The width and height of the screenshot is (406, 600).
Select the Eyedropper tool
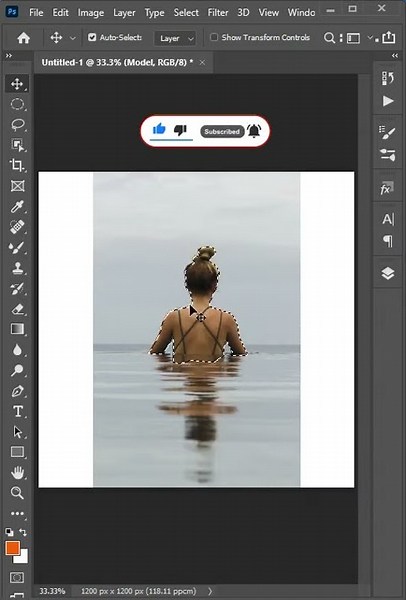pyautogui.click(x=17, y=207)
